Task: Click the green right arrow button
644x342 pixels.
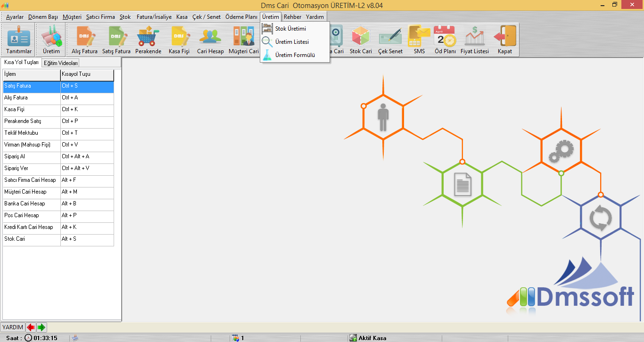Action: click(x=41, y=327)
